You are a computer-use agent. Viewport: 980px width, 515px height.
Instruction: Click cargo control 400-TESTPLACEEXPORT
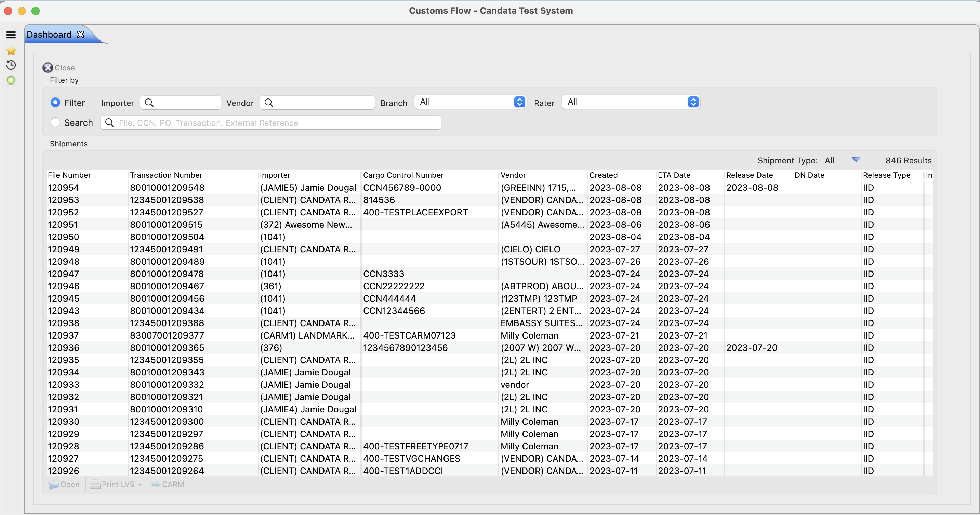(415, 212)
